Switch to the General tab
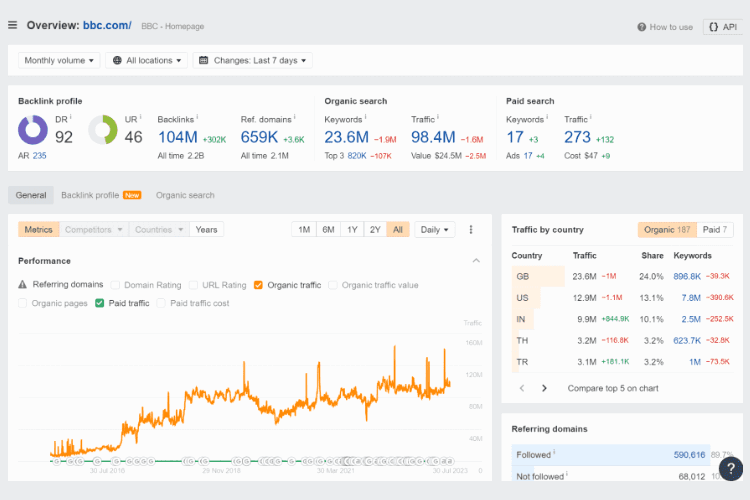Image resolution: width=750 pixels, height=500 pixels. (x=31, y=195)
